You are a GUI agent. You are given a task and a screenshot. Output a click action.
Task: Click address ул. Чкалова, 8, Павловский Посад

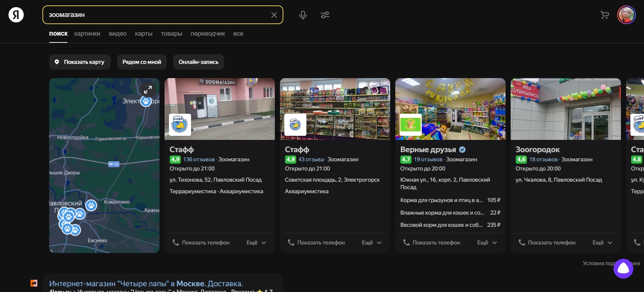click(x=559, y=180)
